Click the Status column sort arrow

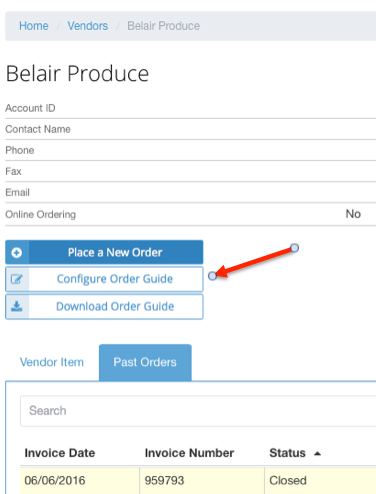(317, 453)
